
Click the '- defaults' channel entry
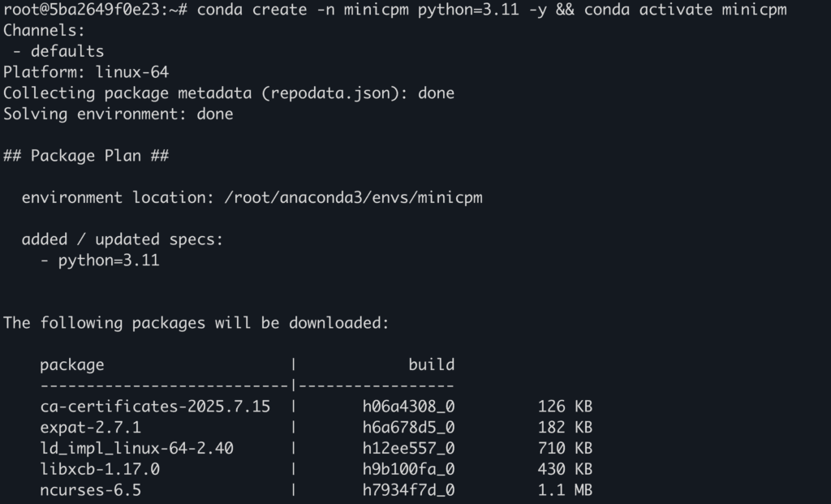(58, 51)
